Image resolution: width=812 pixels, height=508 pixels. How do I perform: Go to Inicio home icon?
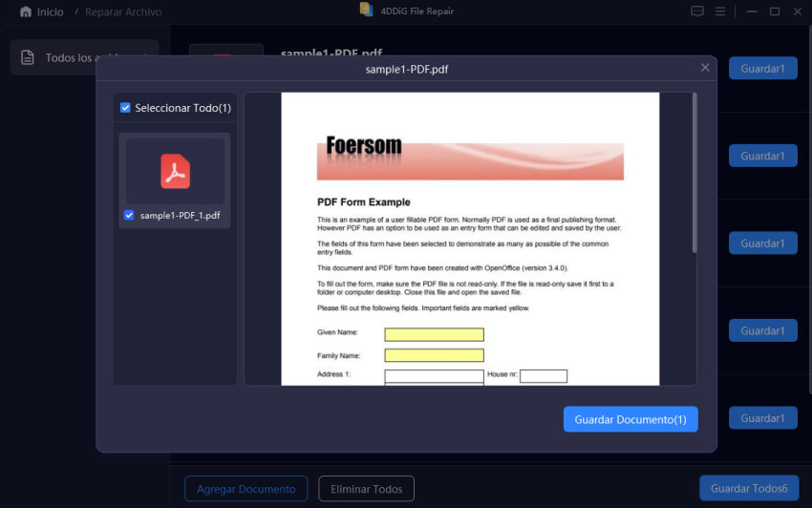pos(26,11)
